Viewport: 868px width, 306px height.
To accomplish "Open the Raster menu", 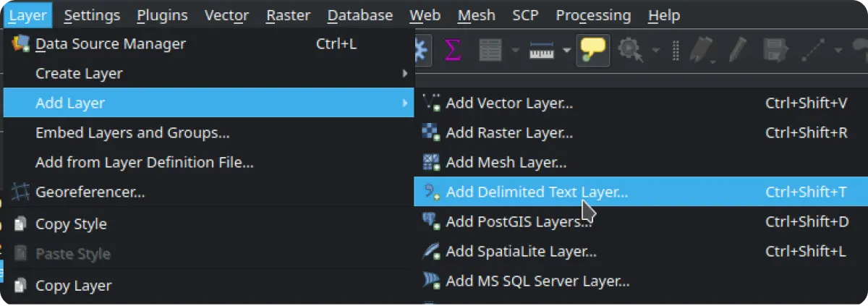I will 288,14.
